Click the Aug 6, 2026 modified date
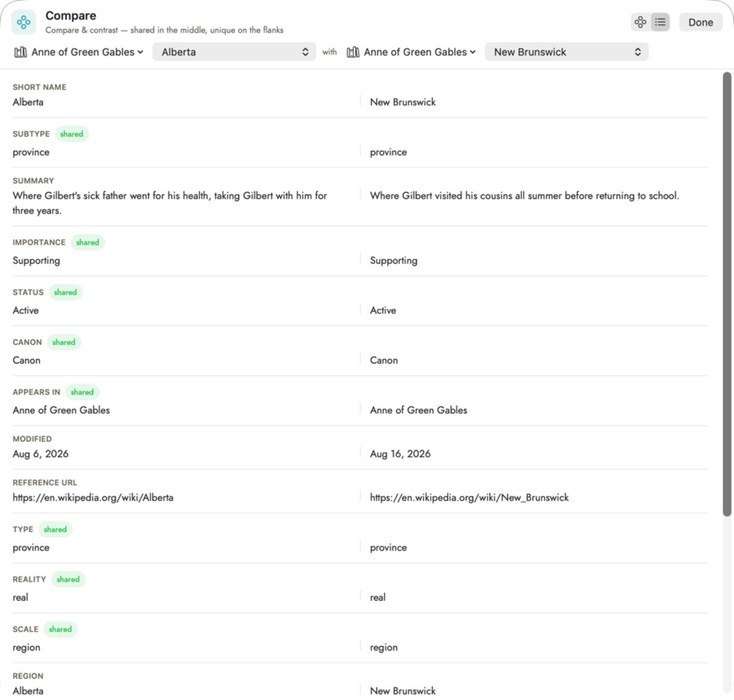Viewport: 734px width, 700px height. [40, 454]
